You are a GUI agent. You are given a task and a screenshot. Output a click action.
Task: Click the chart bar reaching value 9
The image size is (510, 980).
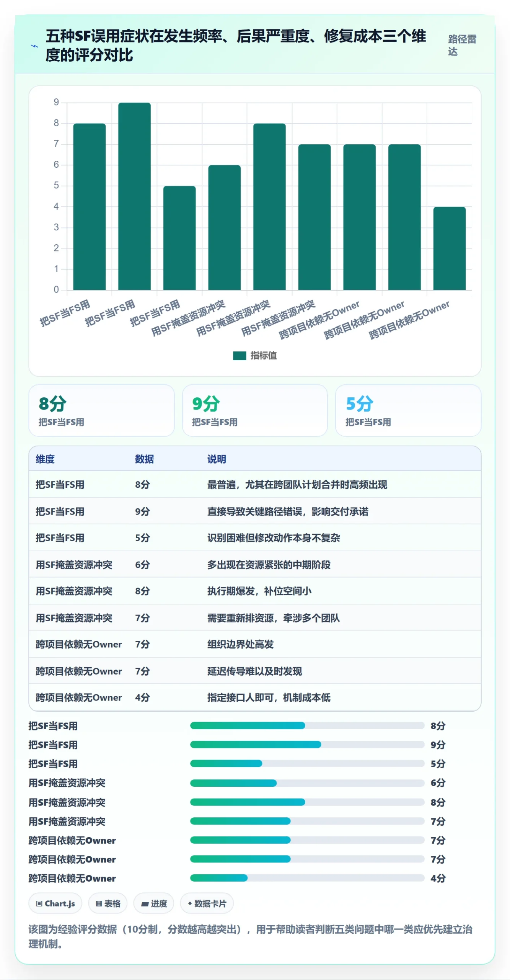point(134,196)
